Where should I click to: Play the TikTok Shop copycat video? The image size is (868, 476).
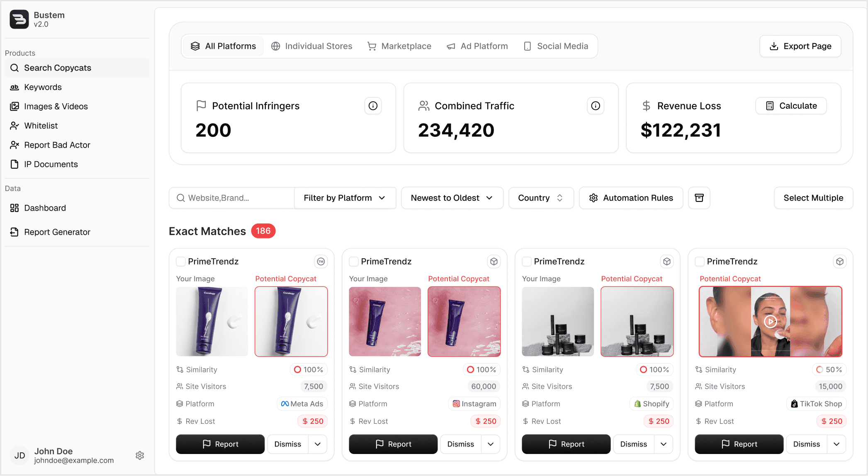[x=770, y=322]
